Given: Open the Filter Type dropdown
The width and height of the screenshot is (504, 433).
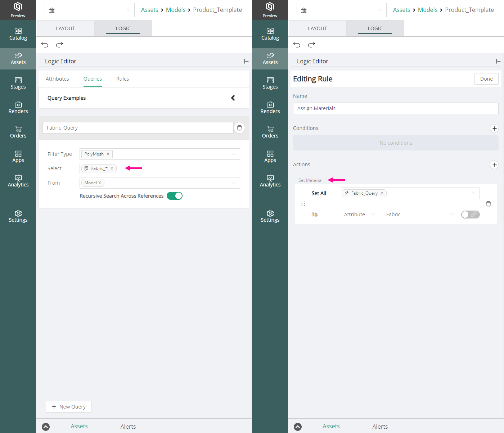Looking at the screenshot, I should pyautogui.click(x=160, y=154).
